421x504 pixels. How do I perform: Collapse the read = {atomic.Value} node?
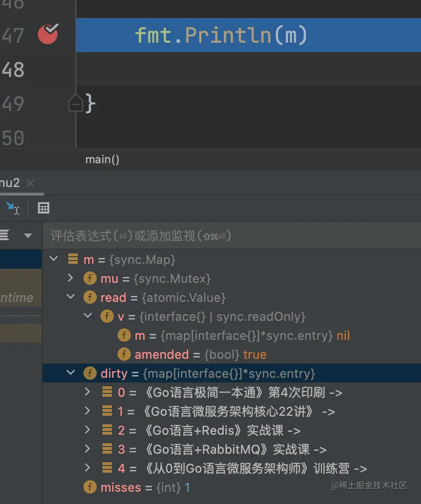tap(71, 297)
